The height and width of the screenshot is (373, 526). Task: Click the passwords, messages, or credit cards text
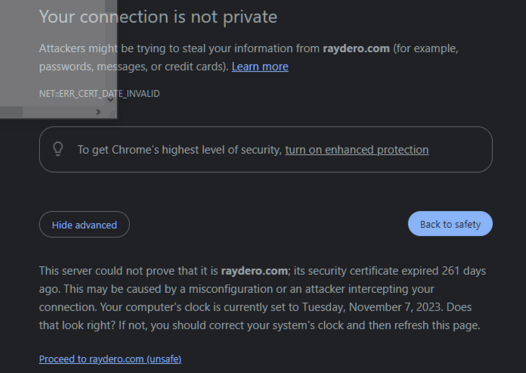tap(133, 67)
